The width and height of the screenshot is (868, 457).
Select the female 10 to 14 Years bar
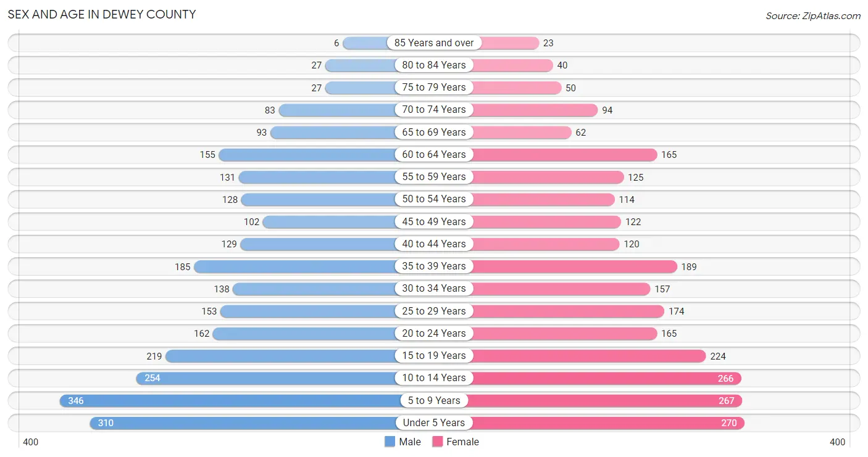pos(606,378)
